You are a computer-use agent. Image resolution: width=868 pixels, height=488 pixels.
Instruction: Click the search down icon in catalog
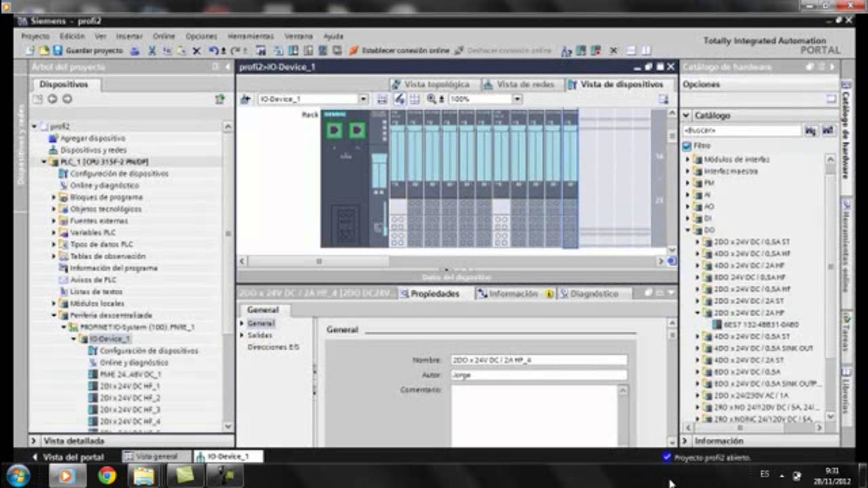pyautogui.click(x=810, y=130)
